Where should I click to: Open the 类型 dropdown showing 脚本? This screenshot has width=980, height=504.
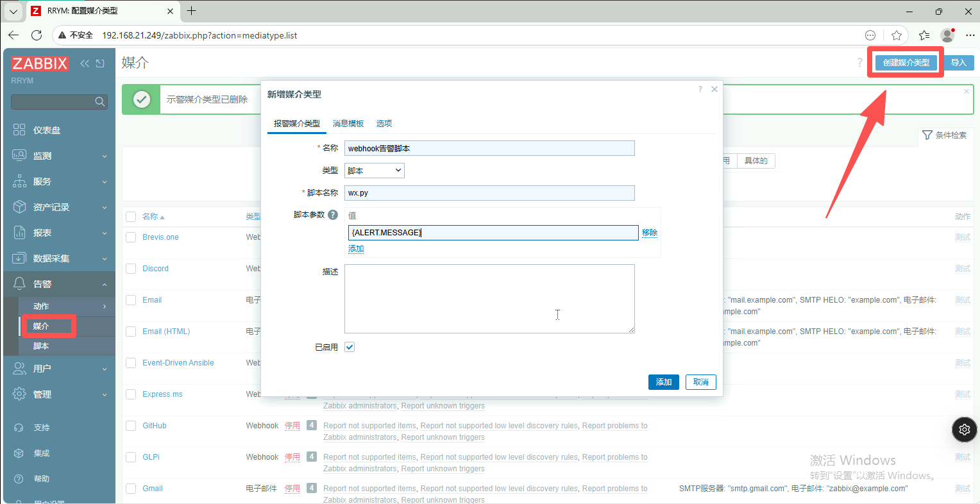(x=375, y=171)
